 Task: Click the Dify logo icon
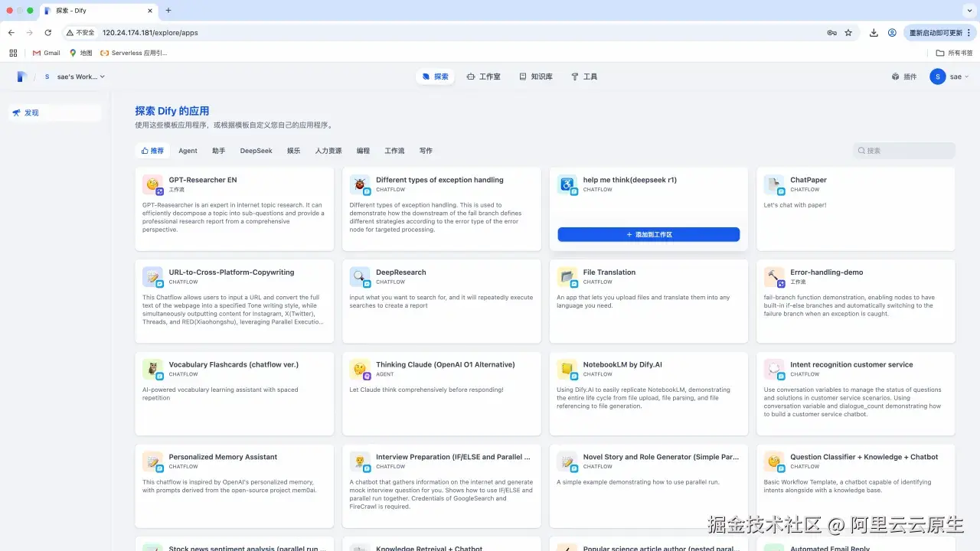click(22, 77)
